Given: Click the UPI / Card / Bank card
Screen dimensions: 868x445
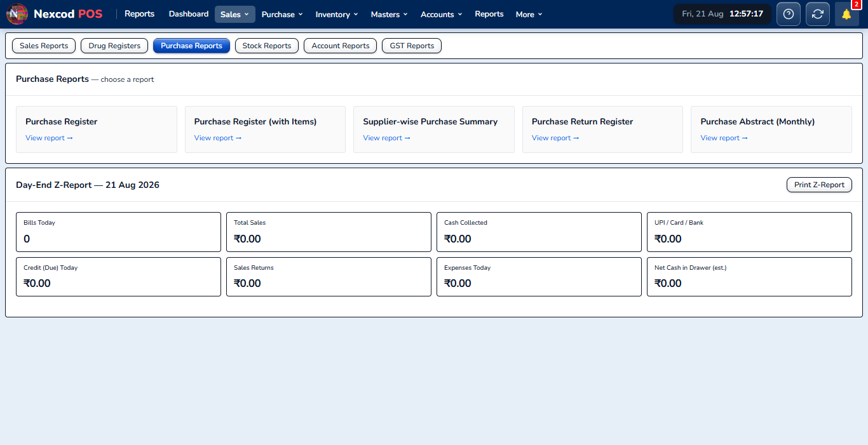Looking at the screenshot, I should point(749,232).
